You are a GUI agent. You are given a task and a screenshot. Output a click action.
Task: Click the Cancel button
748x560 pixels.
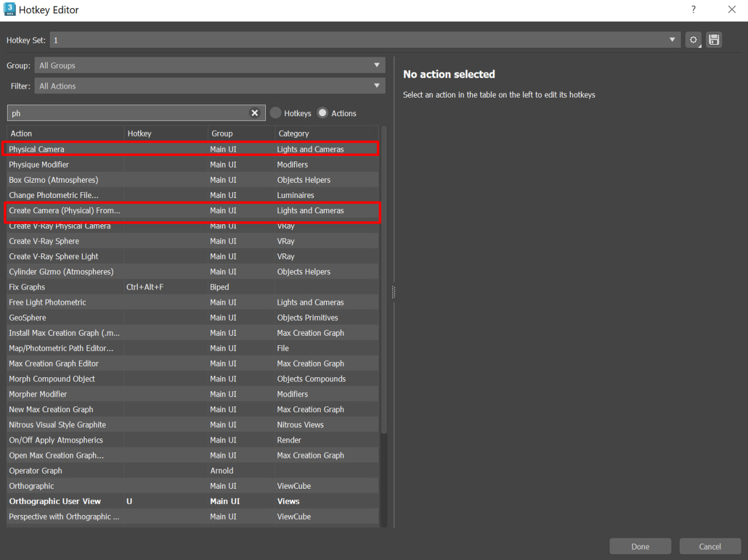click(x=710, y=547)
